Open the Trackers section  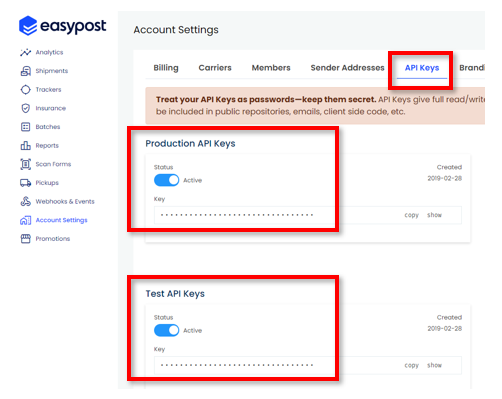[x=48, y=90]
